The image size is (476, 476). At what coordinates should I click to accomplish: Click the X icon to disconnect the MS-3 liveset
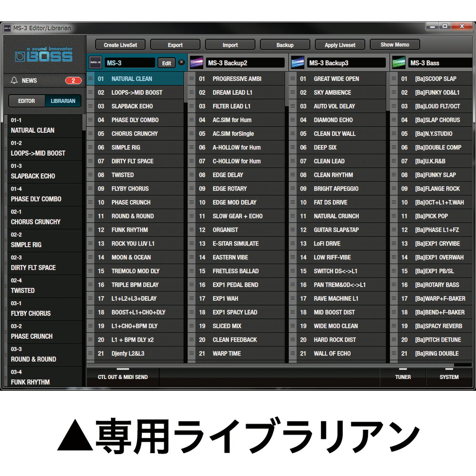coord(181,62)
